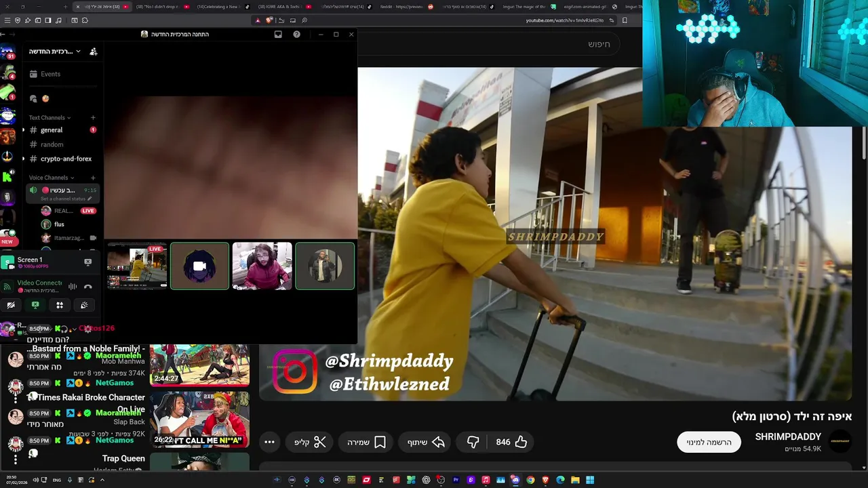Open the more actions three-dot menu

pyautogui.click(x=269, y=443)
